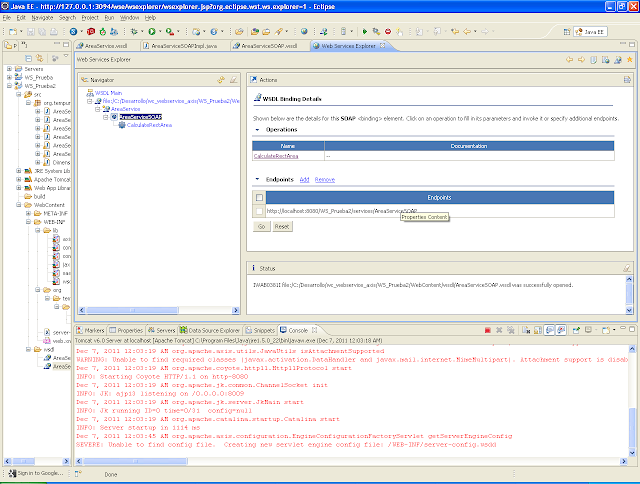The width and height of the screenshot is (640, 484).
Task: Open the Navigate menu
Action: (x=42, y=18)
